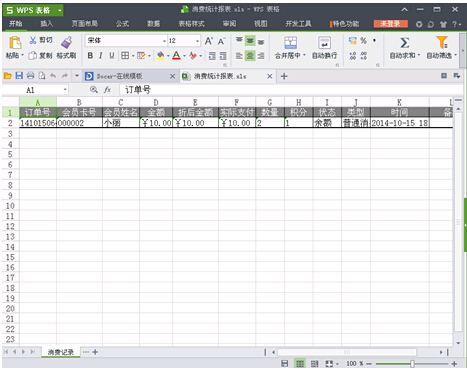Screen dimensions: 467x372
Task: Click the Cut (剪切) scissors icon
Action: pyautogui.click(x=33, y=40)
